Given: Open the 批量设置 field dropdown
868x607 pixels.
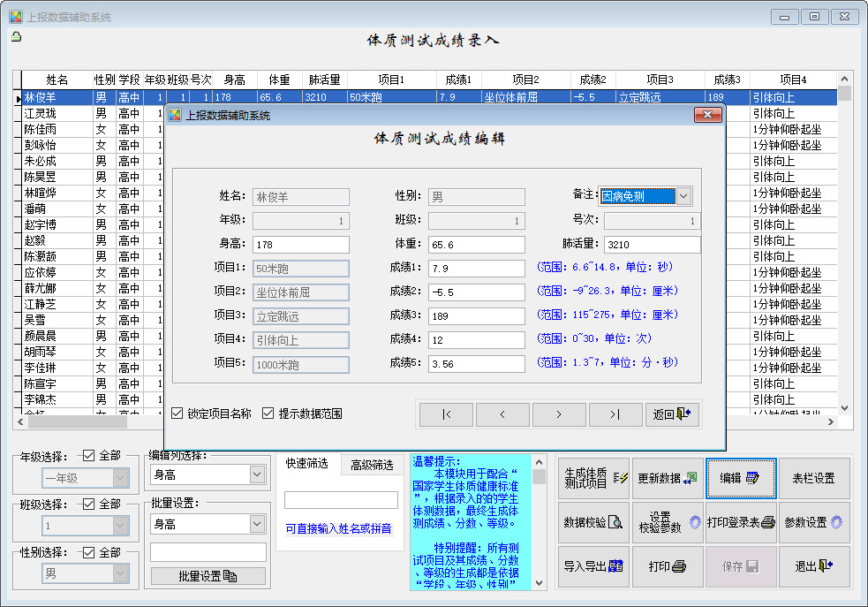Looking at the screenshot, I should (257, 524).
